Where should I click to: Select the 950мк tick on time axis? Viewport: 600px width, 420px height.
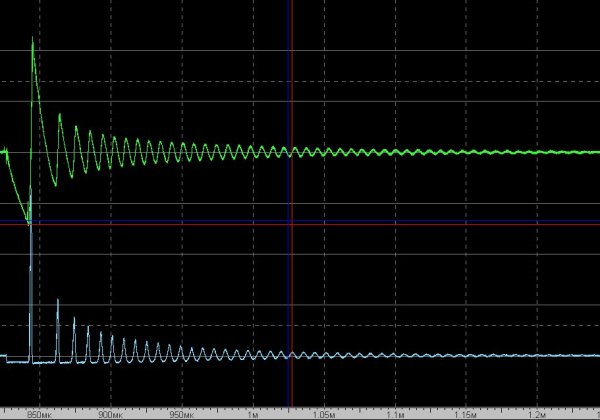coord(181,412)
